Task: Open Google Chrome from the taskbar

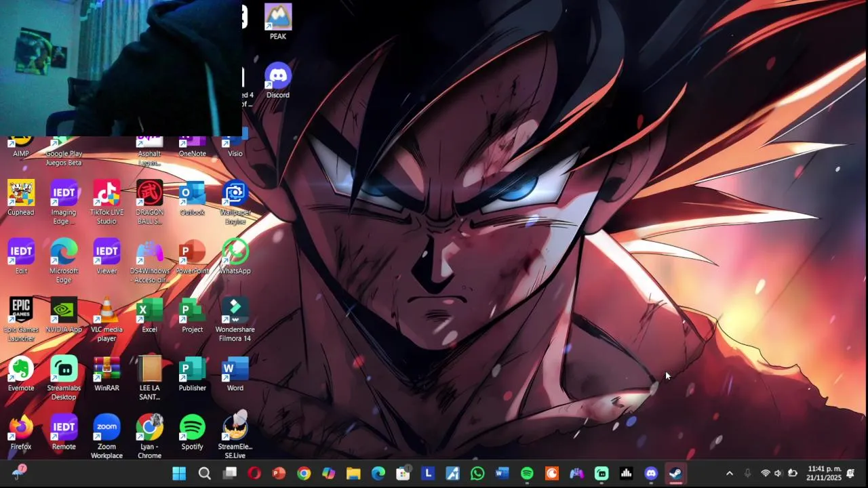Action: [x=304, y=473]
